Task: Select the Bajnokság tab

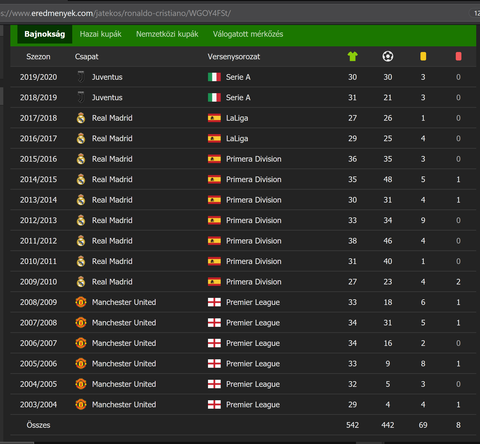Action: (x=45, y=34)
